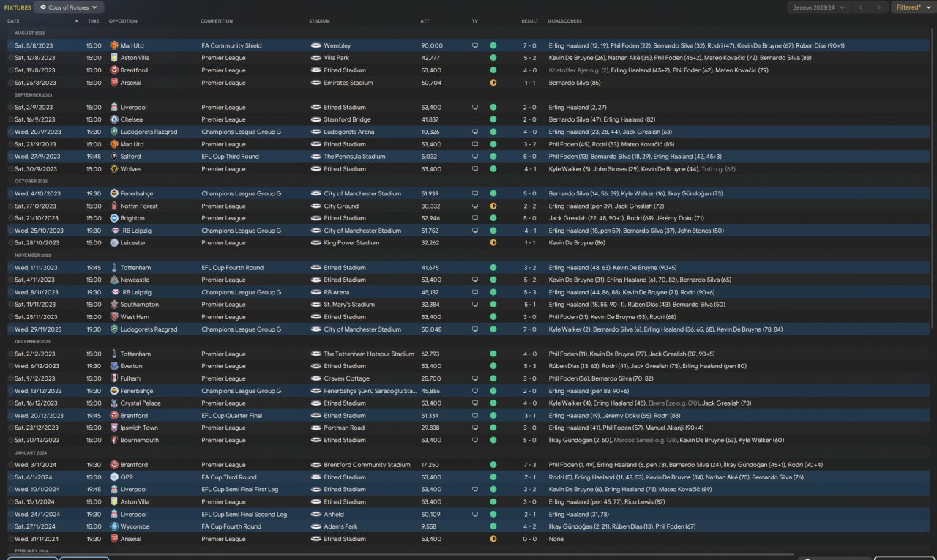Open the Fulham club badge
Viewport: 937px width, 560px height.
tap(114, 378)
